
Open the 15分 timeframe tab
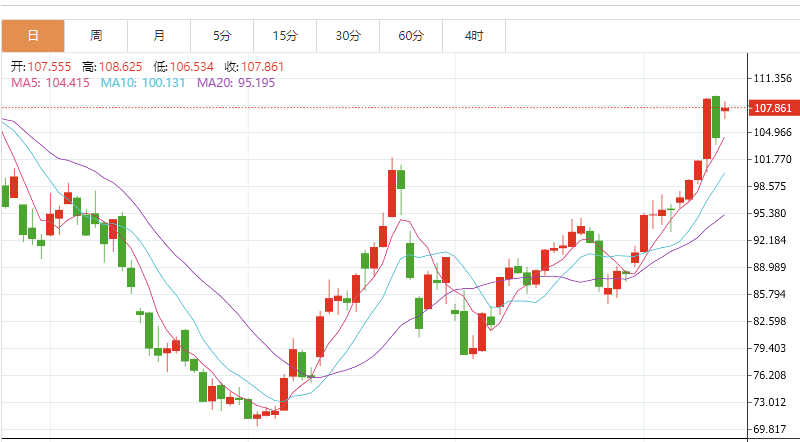pos(285,36)
